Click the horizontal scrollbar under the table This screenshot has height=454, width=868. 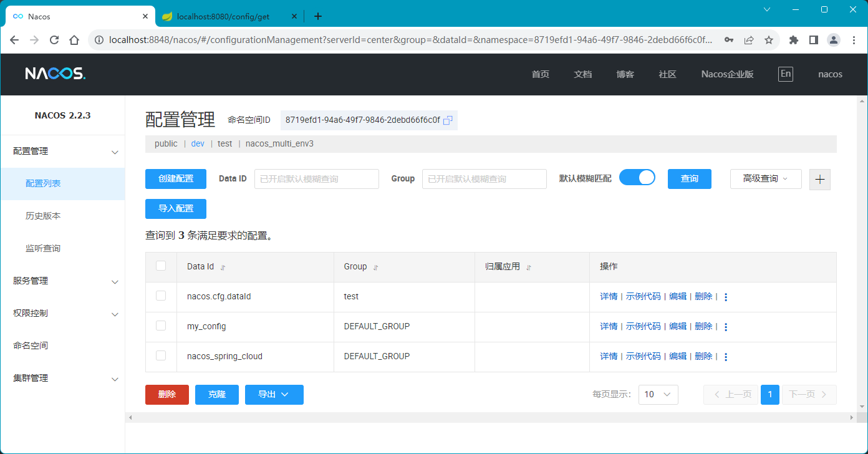tap(491, 417)
